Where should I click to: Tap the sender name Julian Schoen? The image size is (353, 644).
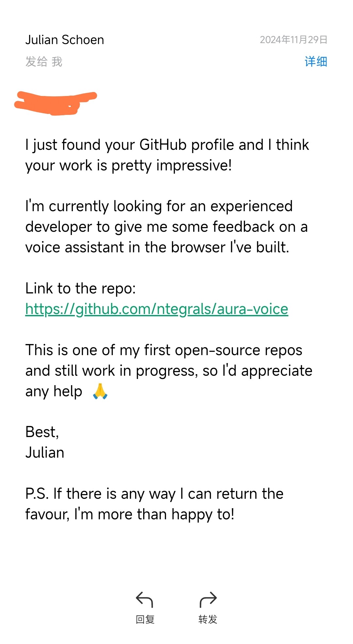(x=65, y=40)
